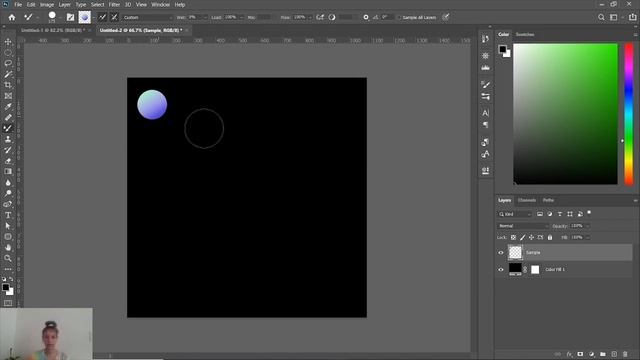Select the Clone Stamp tool
The width and height of the screenshot is (640, 360).
coord(8,139)
